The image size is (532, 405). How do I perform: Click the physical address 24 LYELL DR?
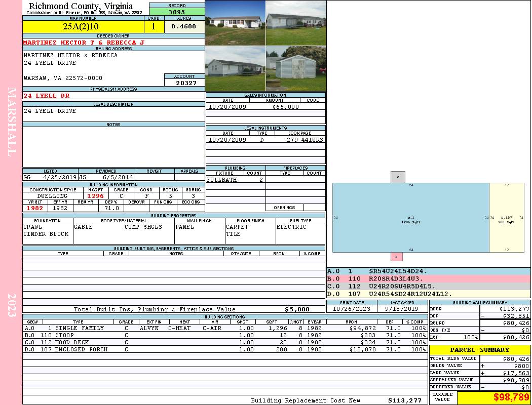click(47, 96)
